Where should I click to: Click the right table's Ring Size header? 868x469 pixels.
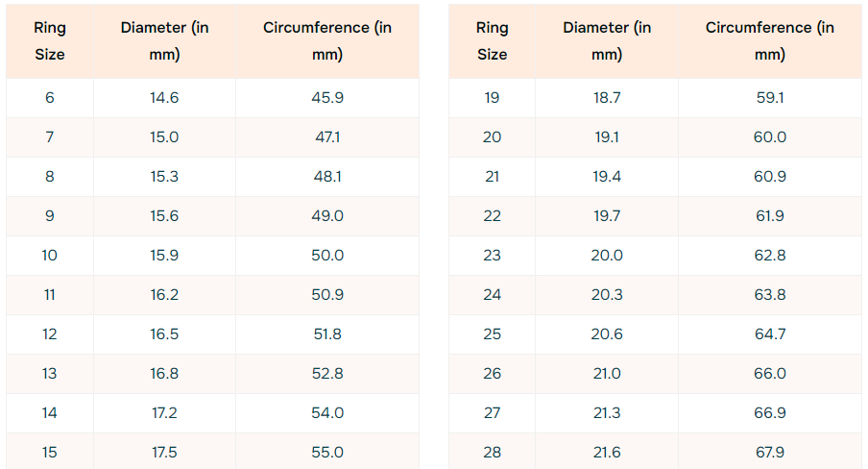(492, 41)
